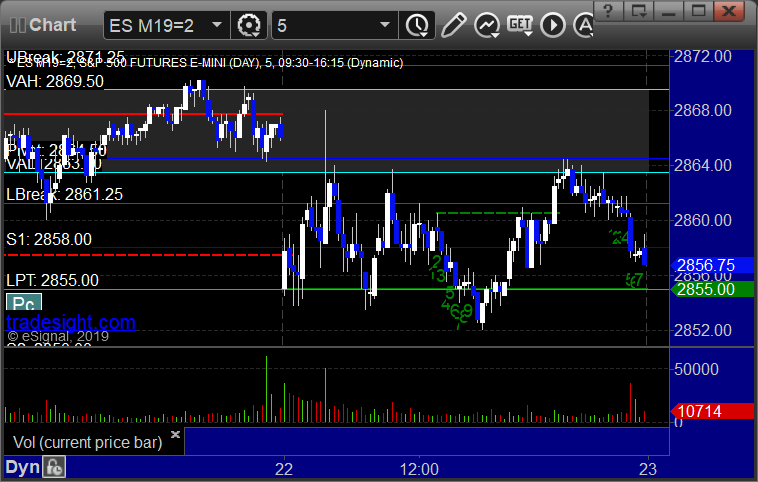The width and height of the screenshot is (758, 482).
Task: Click the 2864.00 price axis label
Action: click(703, 165)
